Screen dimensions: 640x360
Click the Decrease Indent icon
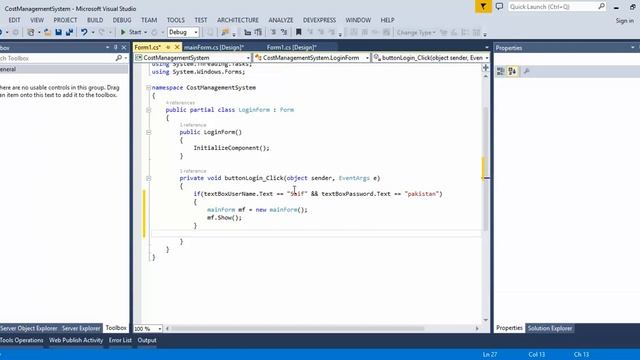[x=247, y=32]
